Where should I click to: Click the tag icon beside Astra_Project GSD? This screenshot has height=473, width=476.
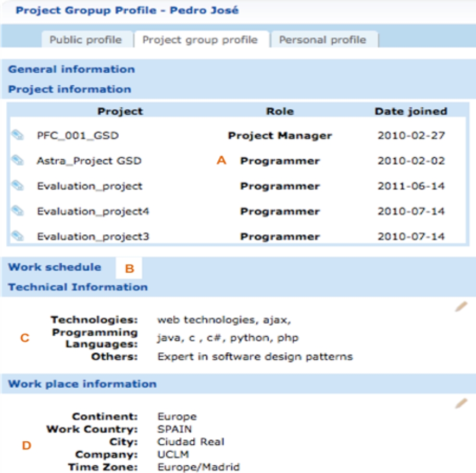[x=17, y=160]
